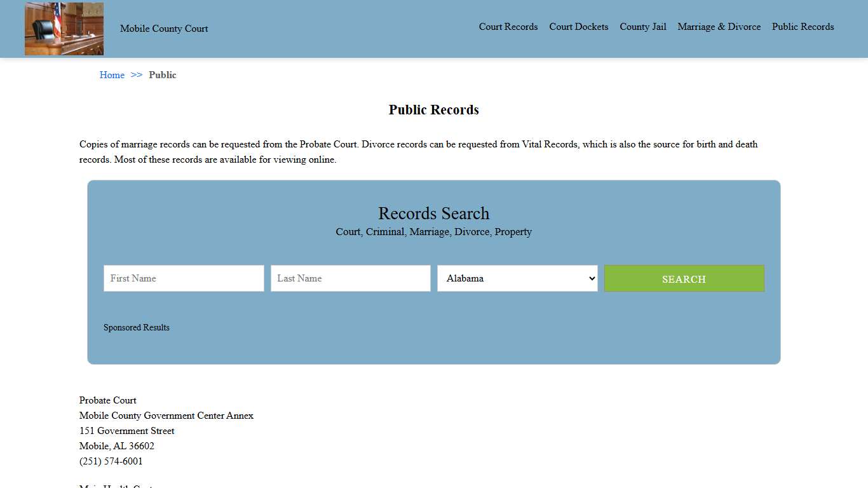Click inside the First Name input field

[x=183, y=278]
